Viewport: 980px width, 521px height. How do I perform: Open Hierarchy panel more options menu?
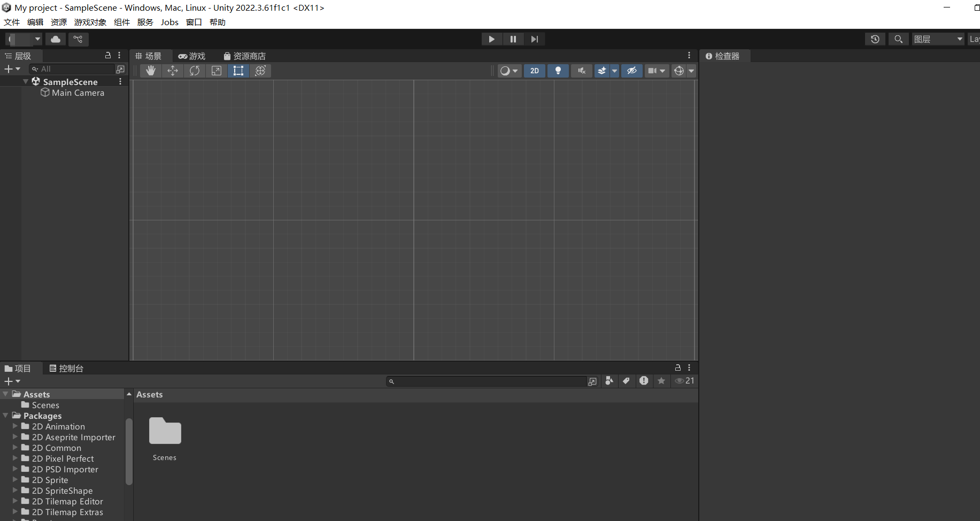(x=119, y=55)
